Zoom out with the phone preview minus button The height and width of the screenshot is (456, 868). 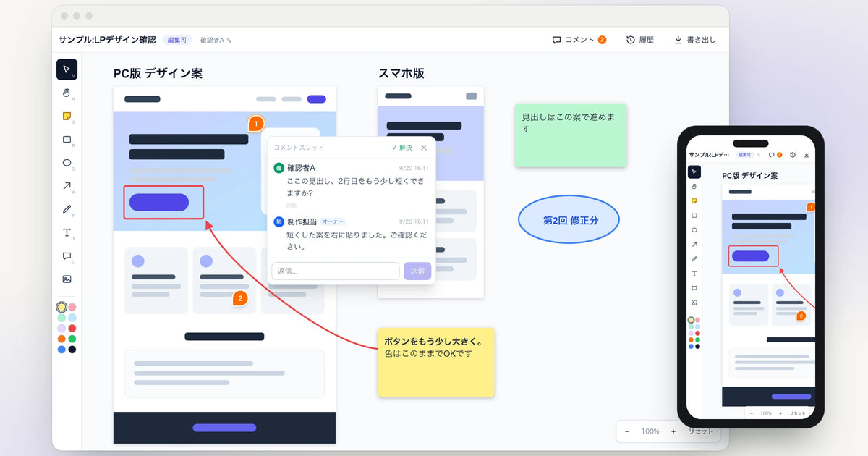(752, 413)
